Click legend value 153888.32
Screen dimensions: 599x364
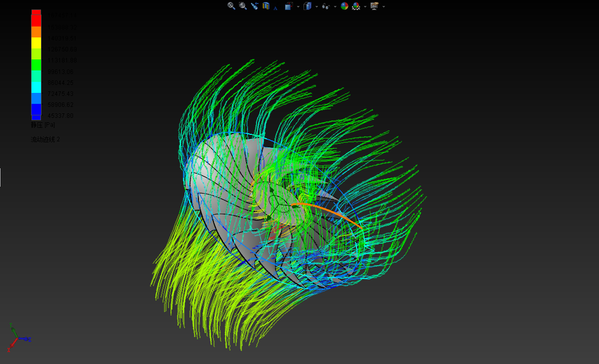(62, 27)
